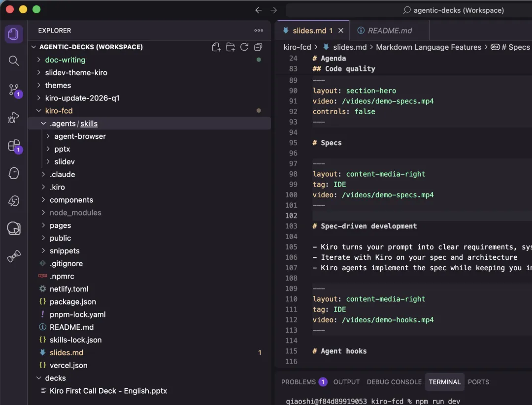Click the package.json braces icon
Screen dimensions: 532x405
42,301
